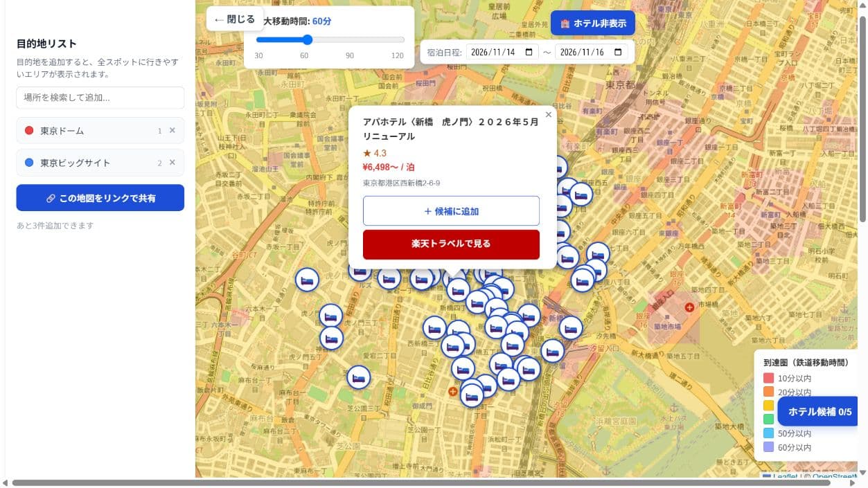Screen dimensions: 868x488
Task: Click the check-in date field 2026/11/14
Action: [502, 53]
